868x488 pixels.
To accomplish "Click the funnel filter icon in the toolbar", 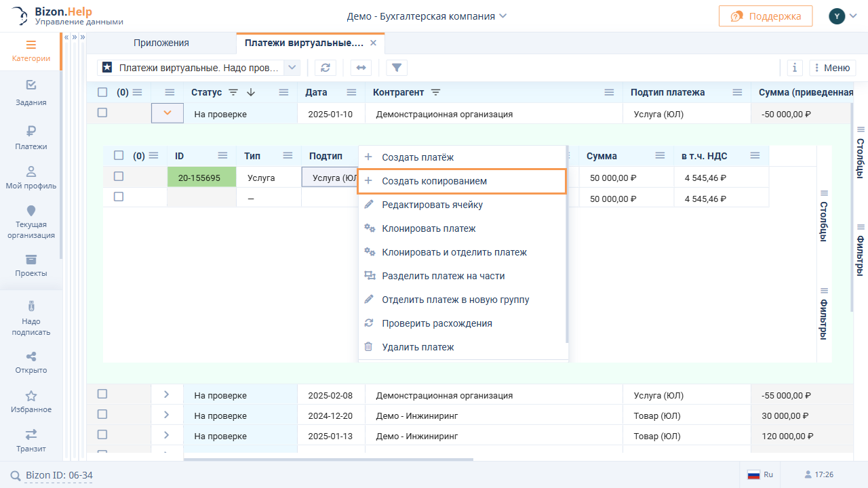I will [x=397, y=68].
